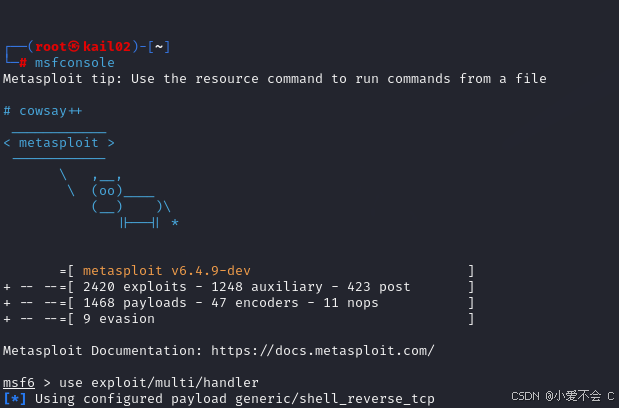Click the '1468 payloads' text
Image resolution: width=619 pixels, height=408 pixels.
(135, 303)
